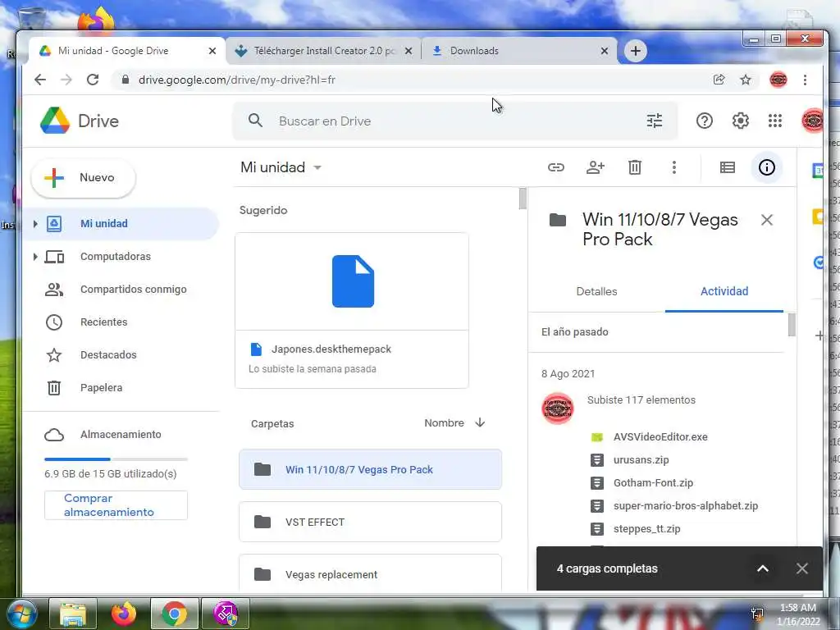Close the Downloads tab
Screen dimensions: 840x630
point(605,51)
